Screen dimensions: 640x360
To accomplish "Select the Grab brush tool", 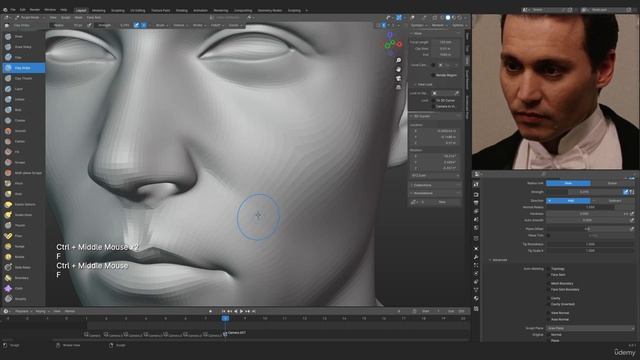I will pos(23,194).
